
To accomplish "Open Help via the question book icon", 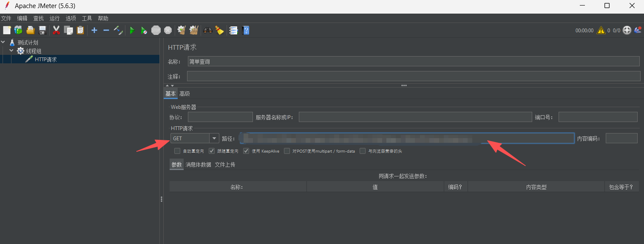I will pyautogui.click(x=245, y=30).
